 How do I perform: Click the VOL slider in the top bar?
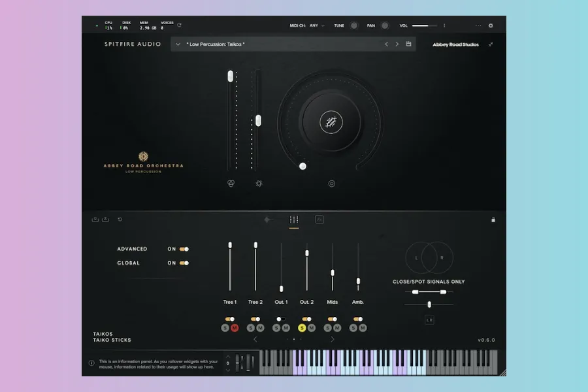point(425,26)
